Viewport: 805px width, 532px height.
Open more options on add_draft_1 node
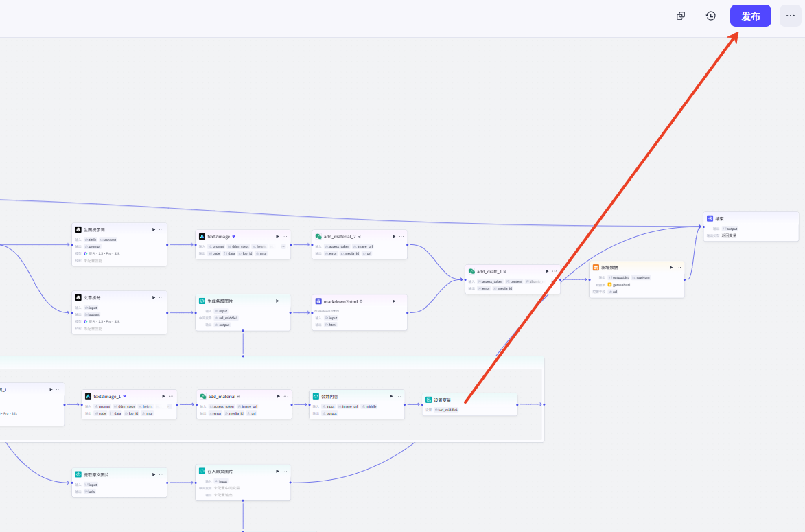(555, 272)
